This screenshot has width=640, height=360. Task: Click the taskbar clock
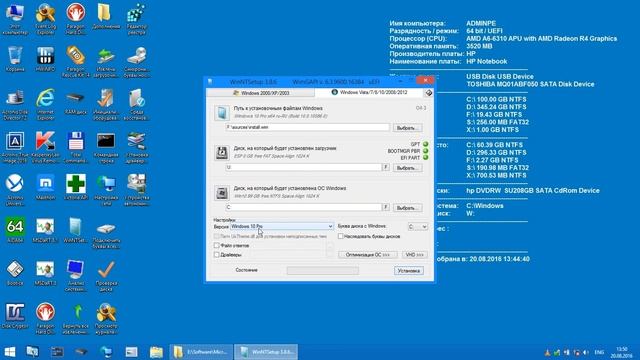tap(622, 352)
